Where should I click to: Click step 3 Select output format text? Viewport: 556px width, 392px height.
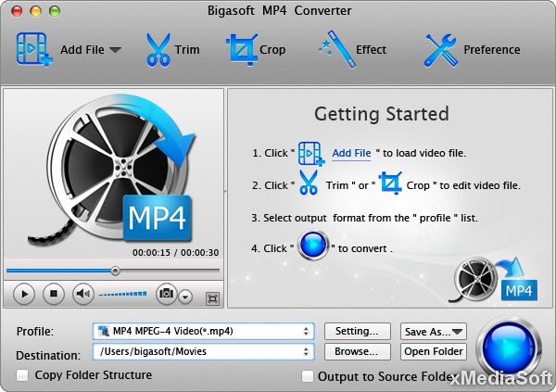click(x=364, y=218)
